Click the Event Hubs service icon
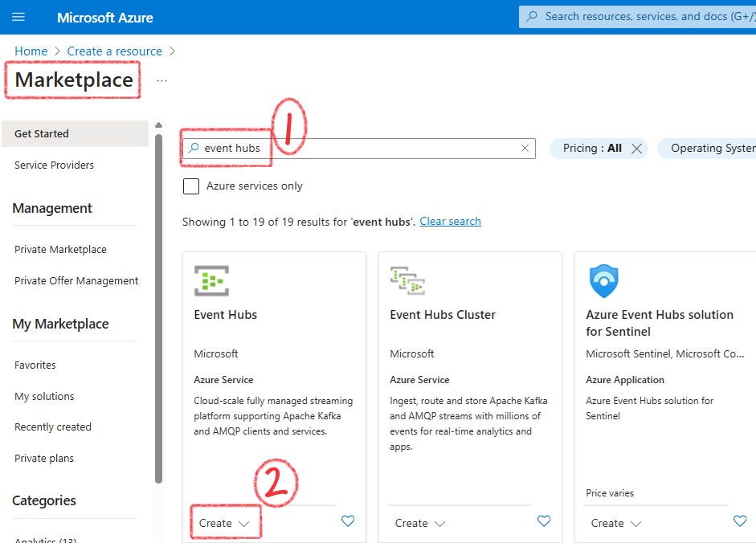This screenshot has width=756, height=543. 211,280
